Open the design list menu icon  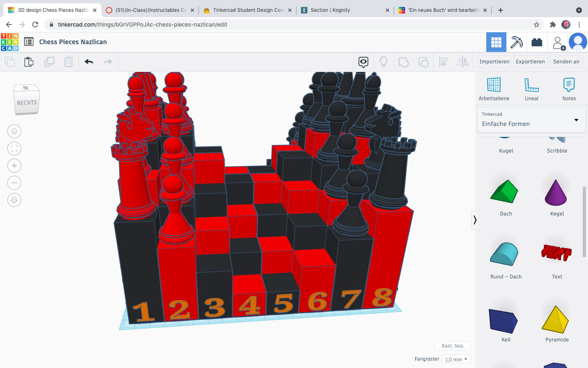click(x=29, y=42)
